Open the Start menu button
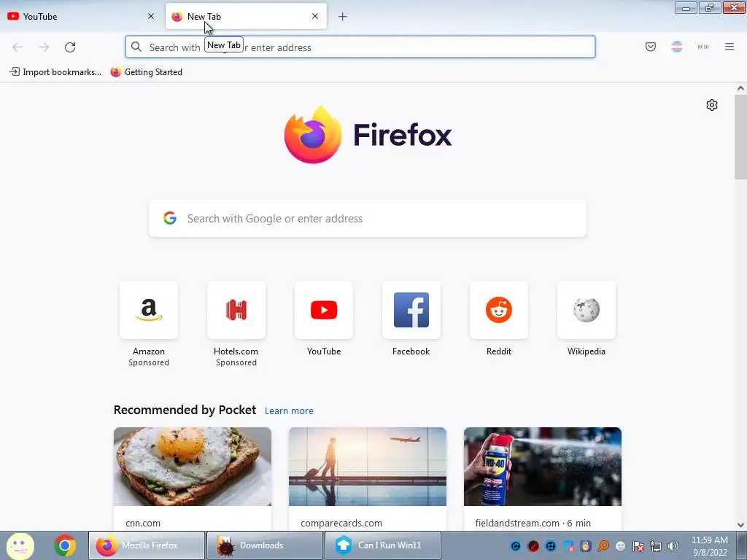Image resolution: width=747 pixels, height=560 pixels. (20, 545)
